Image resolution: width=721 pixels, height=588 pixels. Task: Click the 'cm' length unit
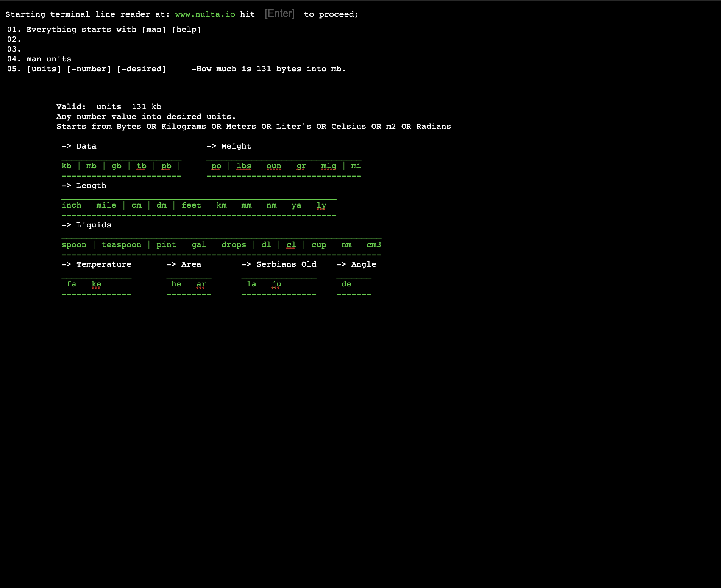pyautogui.click(x=137, y=205)
